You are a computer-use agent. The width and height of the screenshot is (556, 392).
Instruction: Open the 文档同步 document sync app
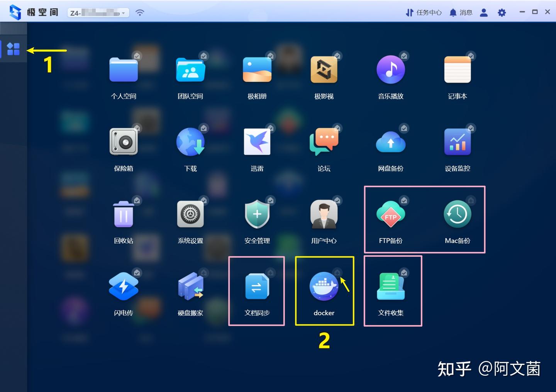(257, 286)
